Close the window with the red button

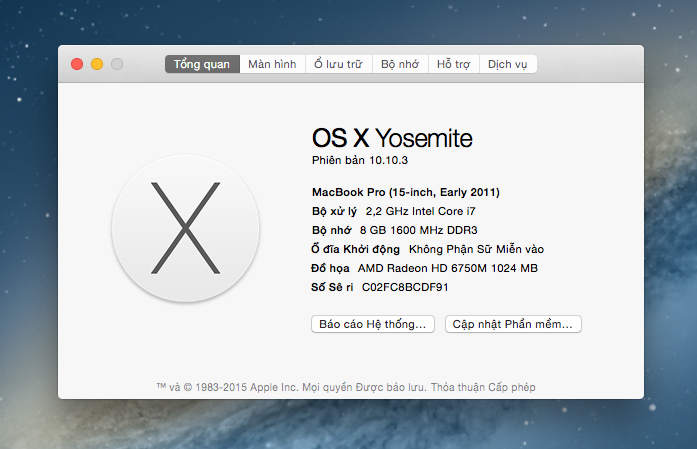[x=77, y=64]
